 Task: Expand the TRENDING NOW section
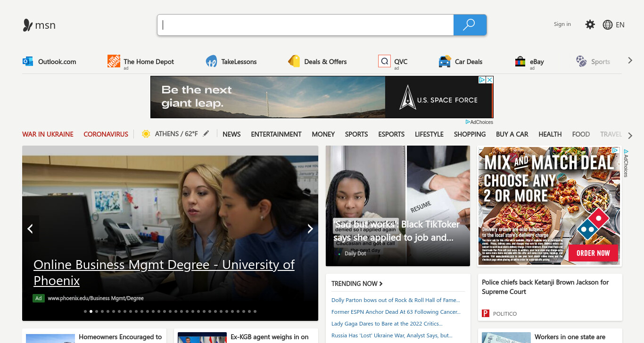point(357,284)
